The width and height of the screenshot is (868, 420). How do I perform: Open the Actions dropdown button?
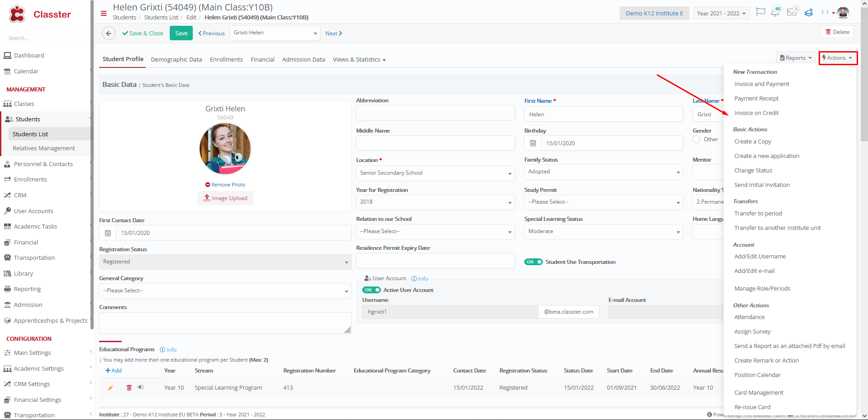tap(838, 58)
